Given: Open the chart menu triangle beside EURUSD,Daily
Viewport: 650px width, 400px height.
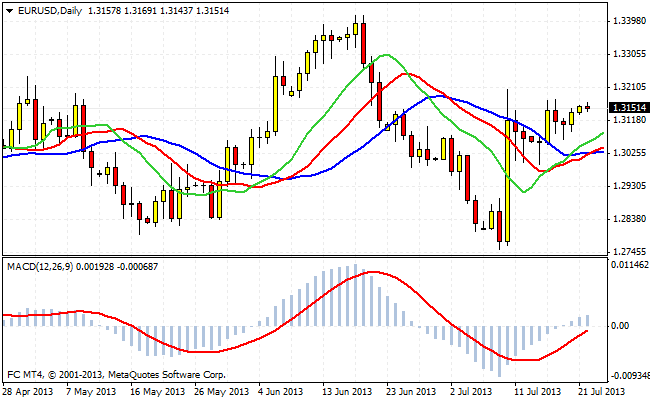Looking at the screenshot, I should (x=9, y=11).
